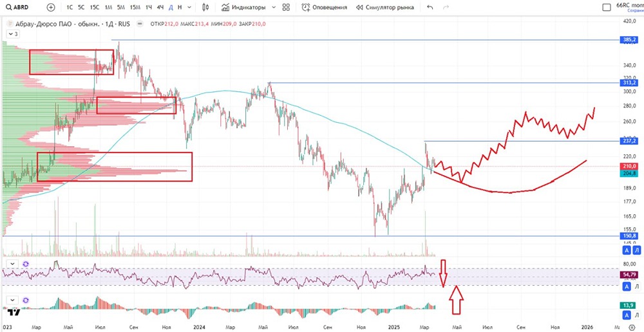Toggle auto scale A on main chart
Image resolution: width=644 pixels, height=332 pixels.
click(628, 250)
